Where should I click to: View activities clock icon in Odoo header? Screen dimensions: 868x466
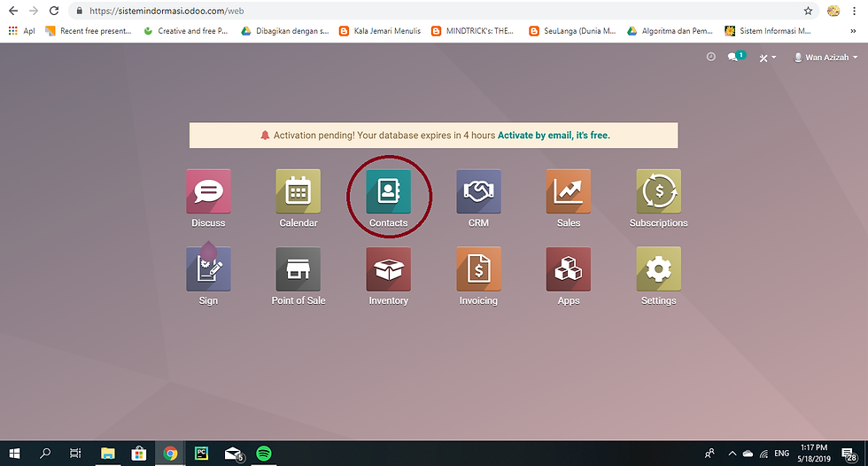click(x=710, y=57)
